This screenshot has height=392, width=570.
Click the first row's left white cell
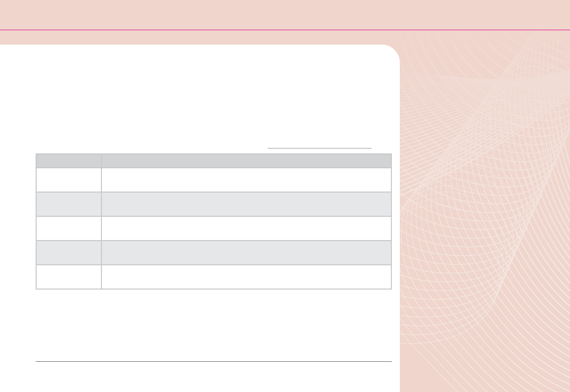[68, 180]
